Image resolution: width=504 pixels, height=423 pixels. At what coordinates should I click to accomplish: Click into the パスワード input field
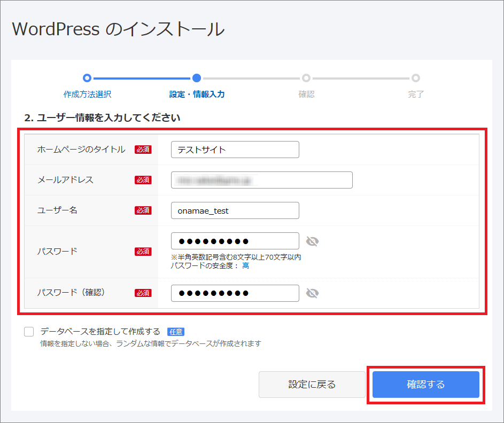click(x=235, y=241)
